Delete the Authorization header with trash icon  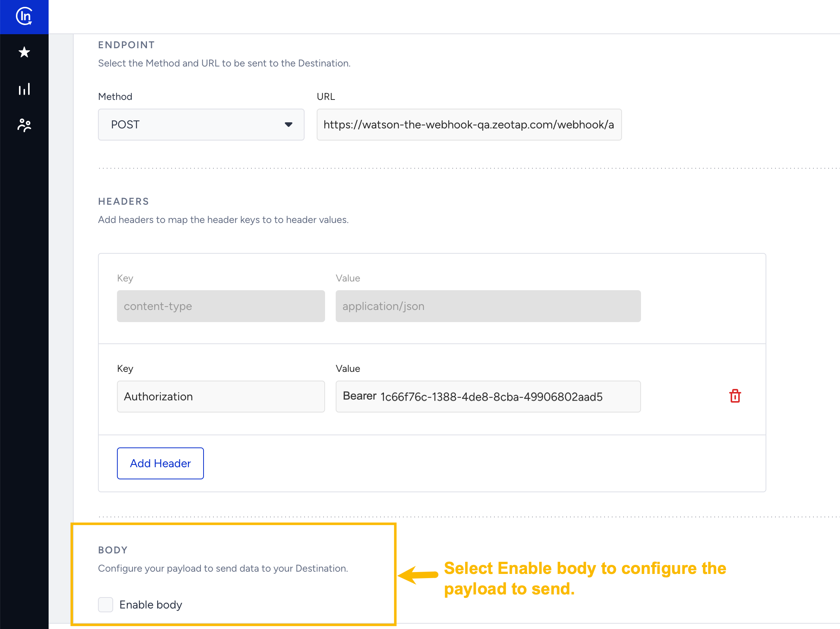tap(735, 396)
